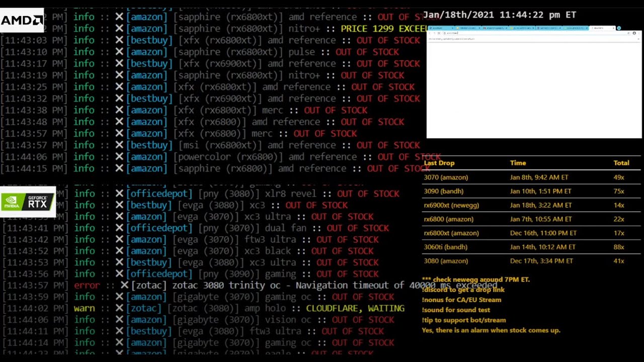Viewport: 644px width, 362px height.
Task: Click the '41x' total cell
Action: tap(619, 261)
